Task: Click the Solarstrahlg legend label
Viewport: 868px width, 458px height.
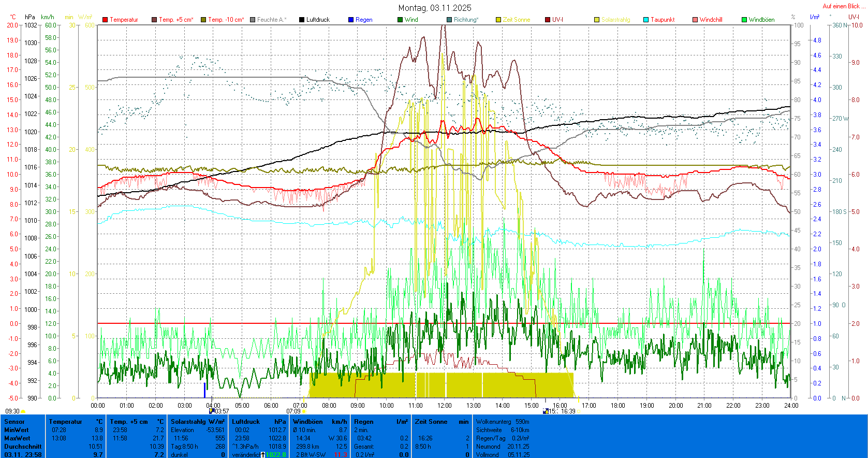Action: [x=615, y=20]
